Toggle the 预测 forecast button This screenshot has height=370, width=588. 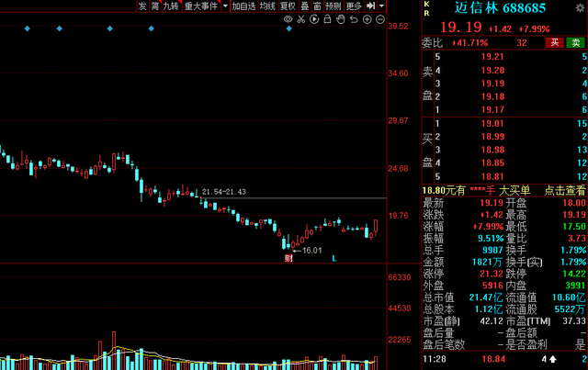(334, 6)
